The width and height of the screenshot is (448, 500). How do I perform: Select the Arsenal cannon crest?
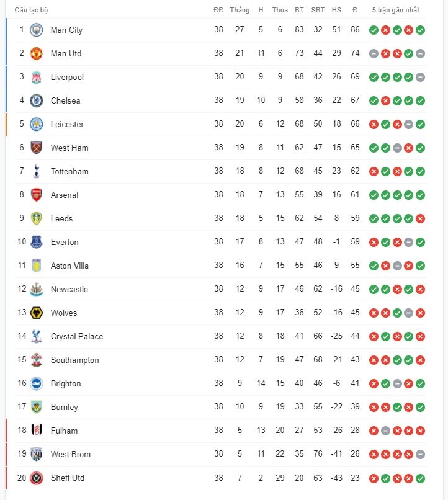tap(37, 195)
